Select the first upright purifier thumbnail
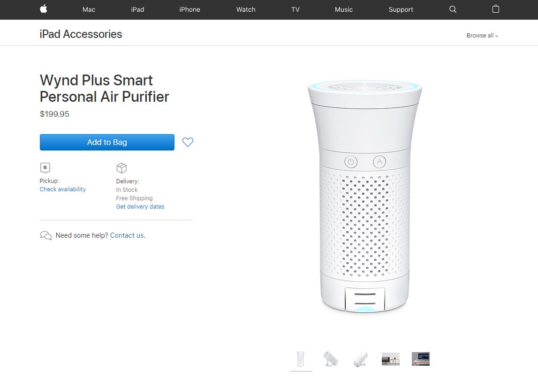538x392 pixels. coord(301,359)
